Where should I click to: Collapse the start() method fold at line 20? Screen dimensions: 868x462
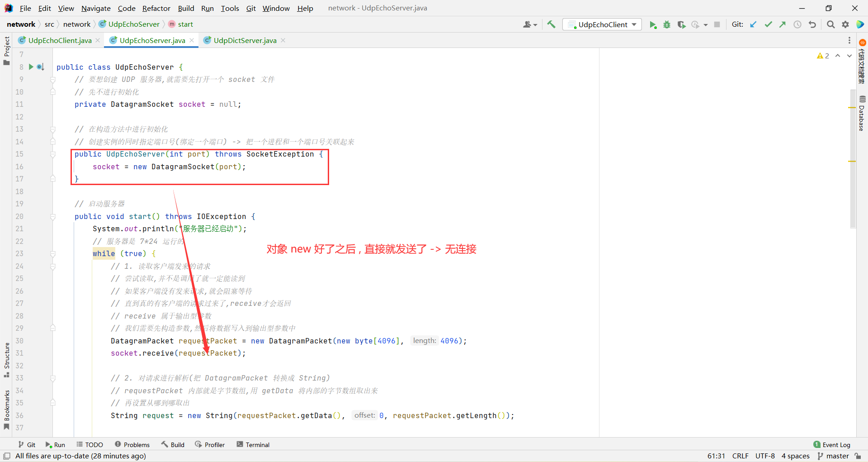coord(53,217)
